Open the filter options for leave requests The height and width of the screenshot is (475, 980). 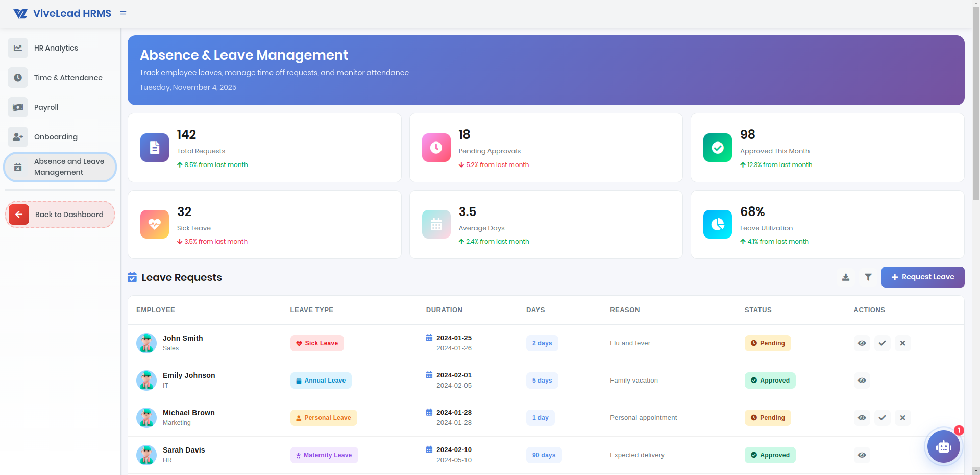(x=868, y=277)
